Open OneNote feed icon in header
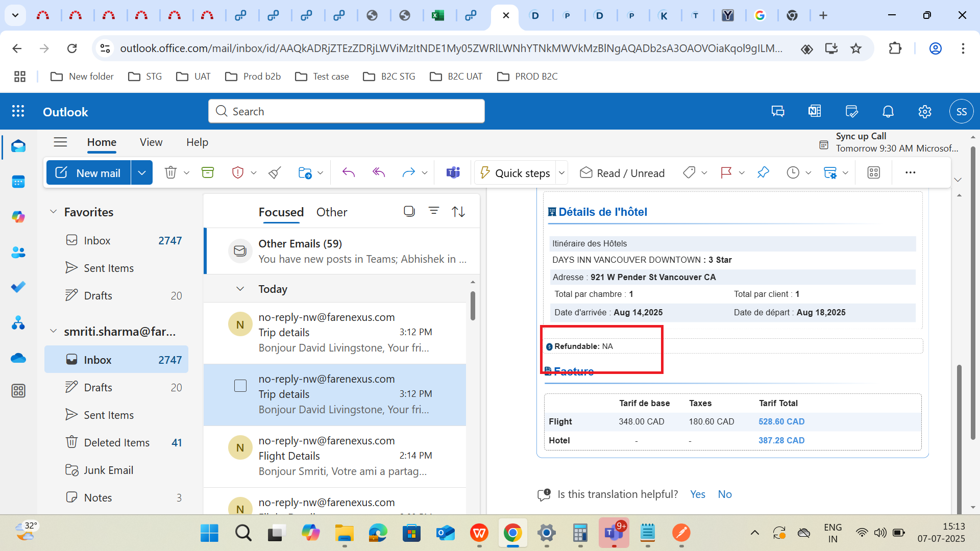The width and height of the screenshot is (980, 551). pyautogui.click(x=815, y=112)
